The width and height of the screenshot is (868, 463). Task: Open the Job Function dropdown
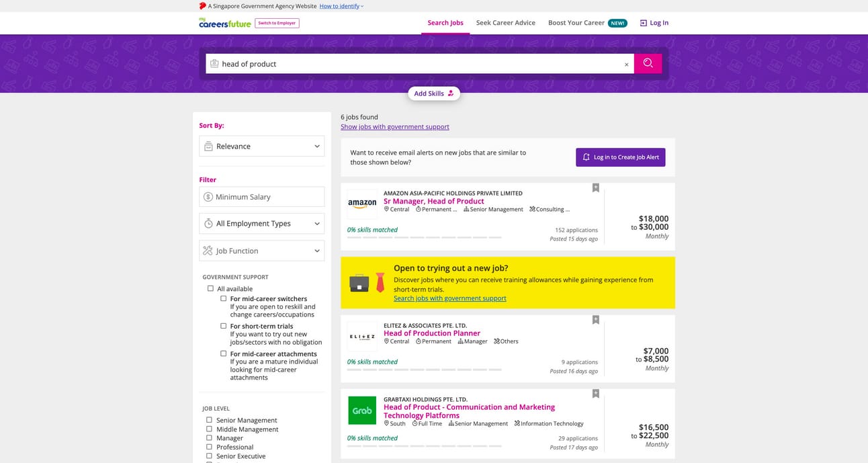pyautogui.click(x=262, y=251)
